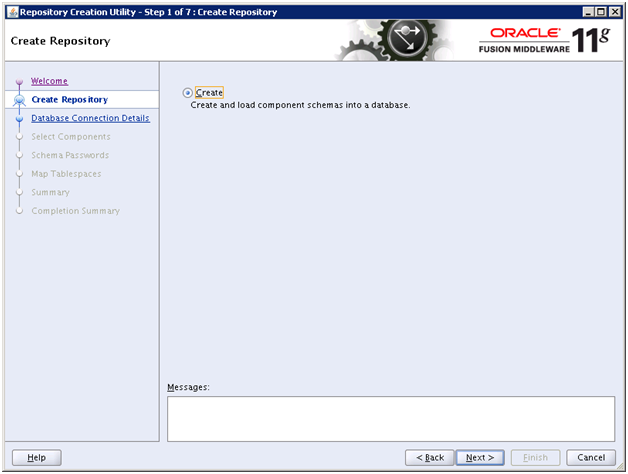The width and height of the screenshot is (628, 474).
Task: Maximize the Repository Creation Utility window
Action: click(601, 12)
